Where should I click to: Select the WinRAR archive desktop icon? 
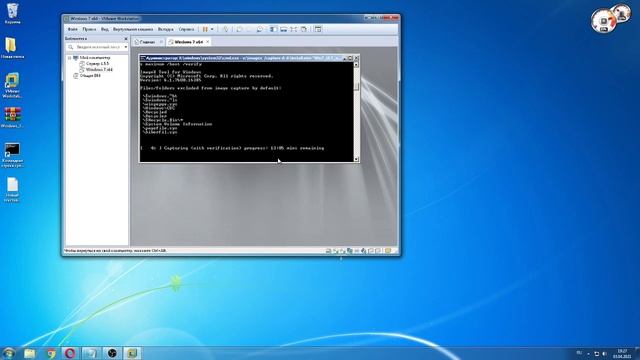tap(12, 118)
